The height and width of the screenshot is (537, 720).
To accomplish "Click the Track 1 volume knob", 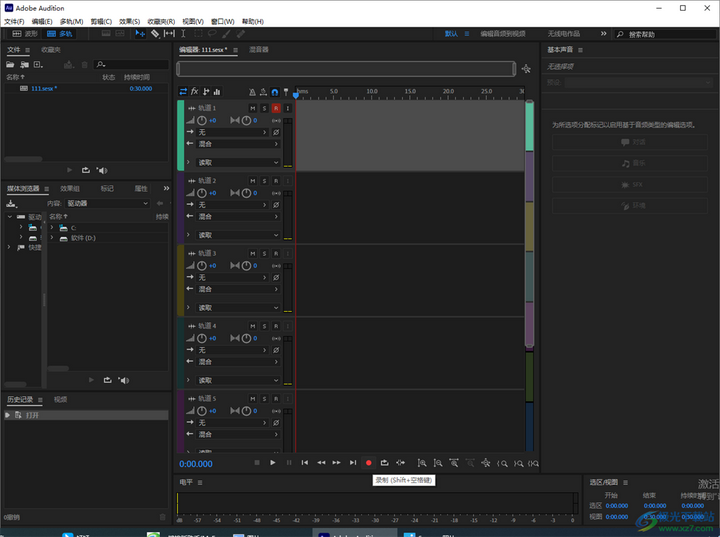I will pyautogui.click(x=202, y=120).
